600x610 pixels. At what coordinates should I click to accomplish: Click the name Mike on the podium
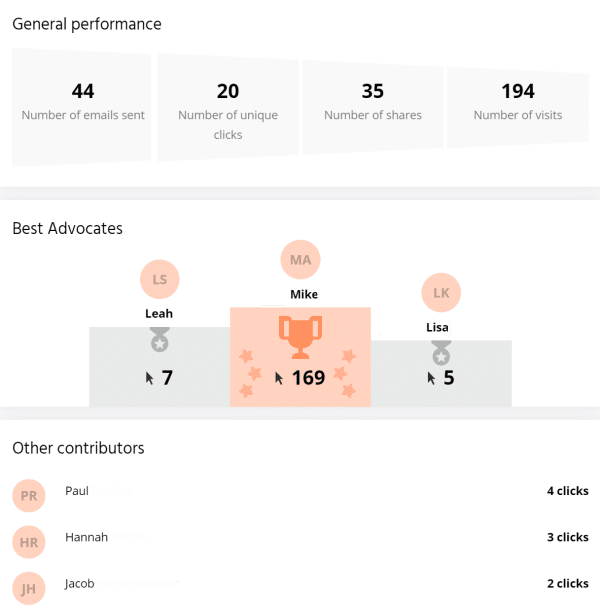click(304, 295)
